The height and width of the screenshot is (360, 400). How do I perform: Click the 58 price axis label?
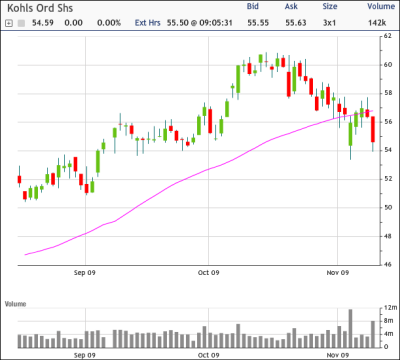tap(388, 93)
